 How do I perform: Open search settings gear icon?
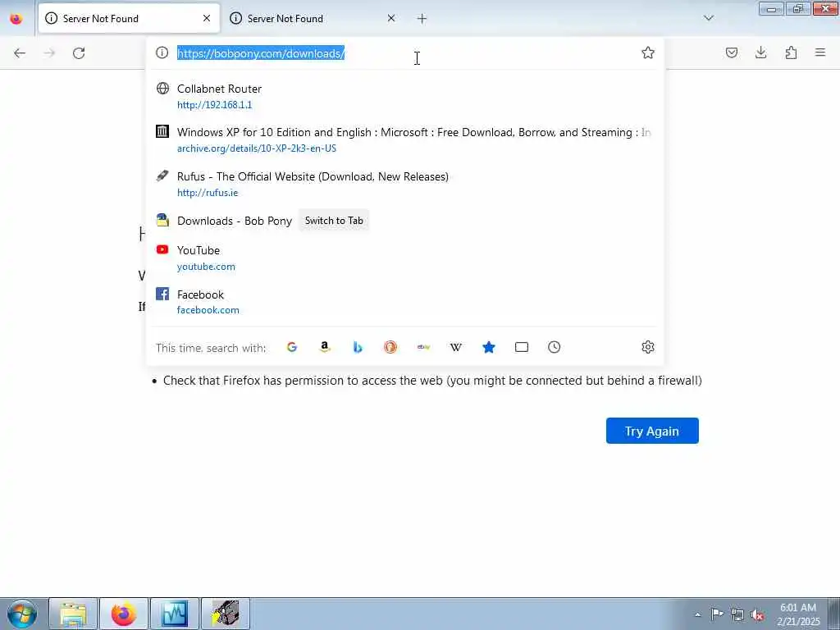648,347
